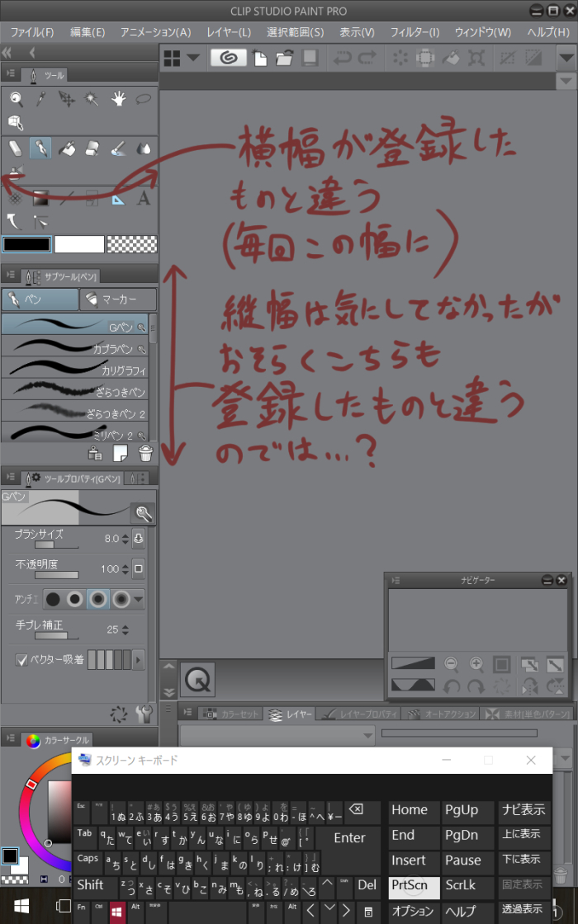This screenshot has height=924, width=578.
Task: Select the Eyedropper tool
Action: tap(40, 99)
